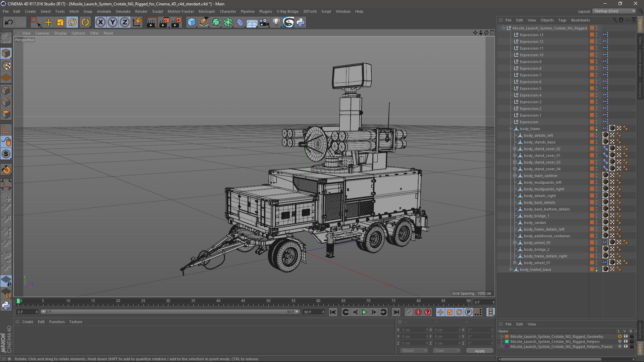Click the Apply button
Image resolution: width=644 pixels, height=362 pixels.
coord(480,351)
